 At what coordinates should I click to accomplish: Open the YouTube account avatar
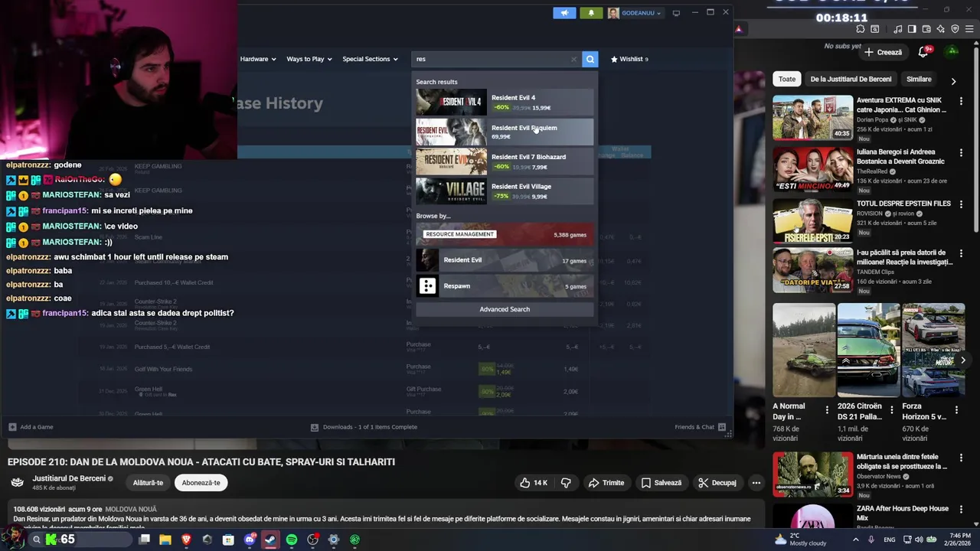point(952,52)
